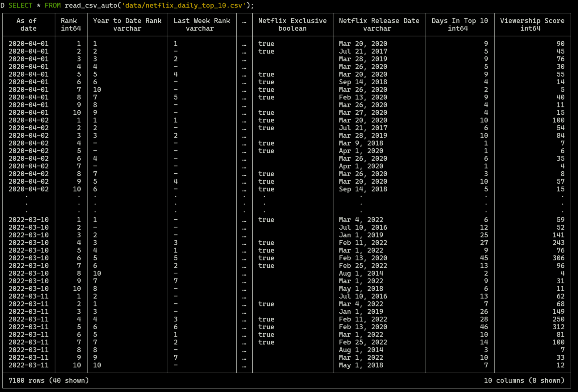Viewport: 578px width, 392px height.
Task: Click Days In Top 10 value 28
Action: [484, 319]
